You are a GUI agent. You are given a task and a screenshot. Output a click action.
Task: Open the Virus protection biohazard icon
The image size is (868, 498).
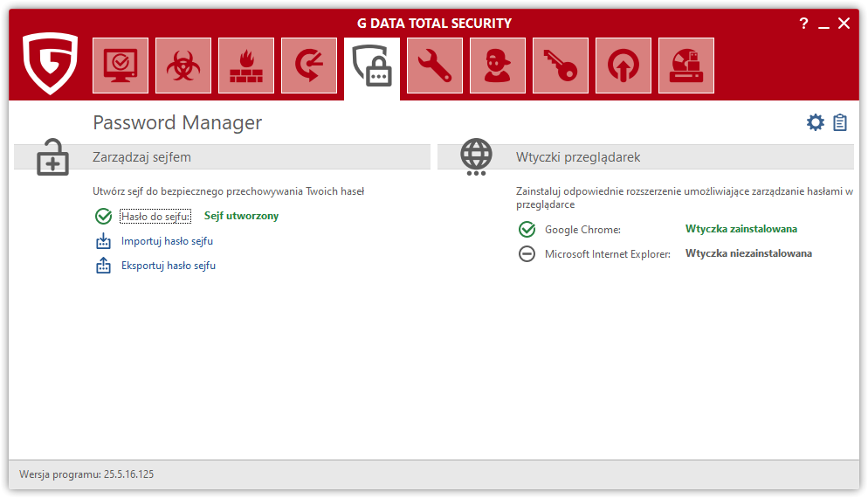point(183,66)
